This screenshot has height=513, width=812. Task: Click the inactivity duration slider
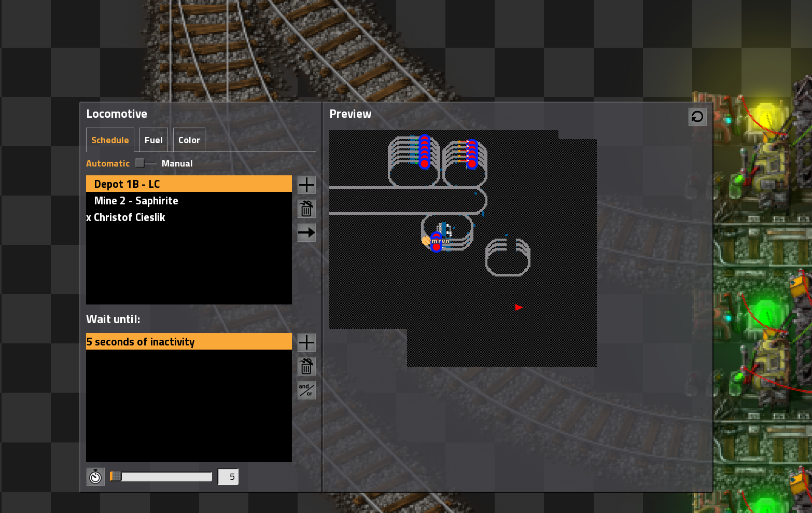pyautogui.click(x=161, y=477)
